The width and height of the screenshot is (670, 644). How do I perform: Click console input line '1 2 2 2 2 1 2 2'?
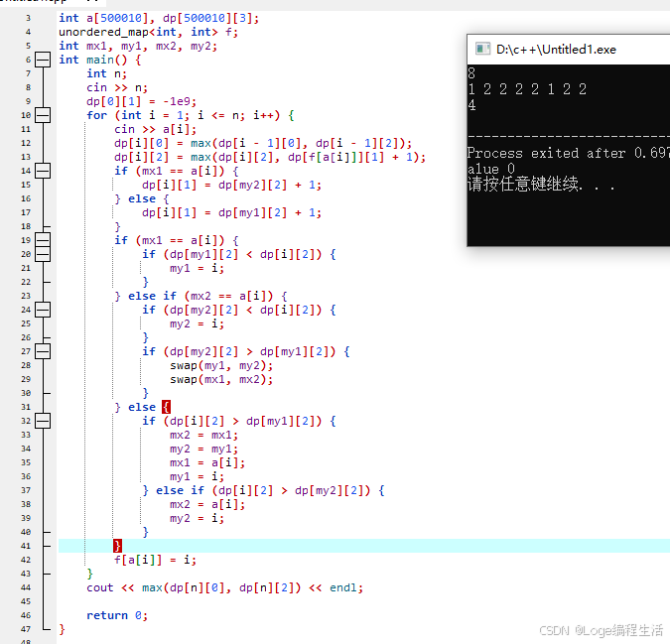coord(527,89)
